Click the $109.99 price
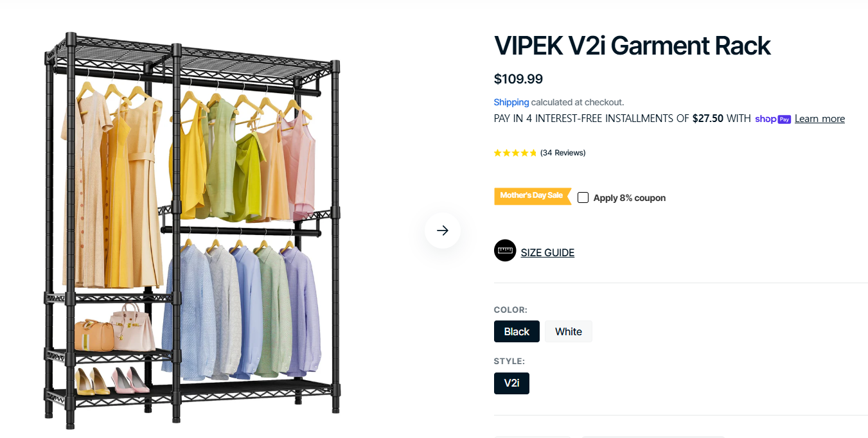868x438 pixels. pos(518,79)
